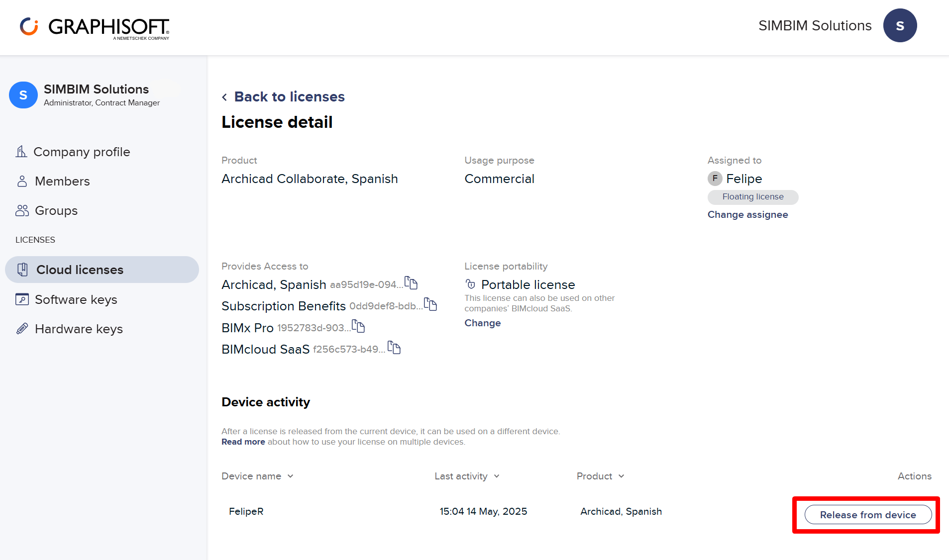The width and height of the screenshot is (949, 560).
Task: Sort by Product column
Action: point(600,476)
